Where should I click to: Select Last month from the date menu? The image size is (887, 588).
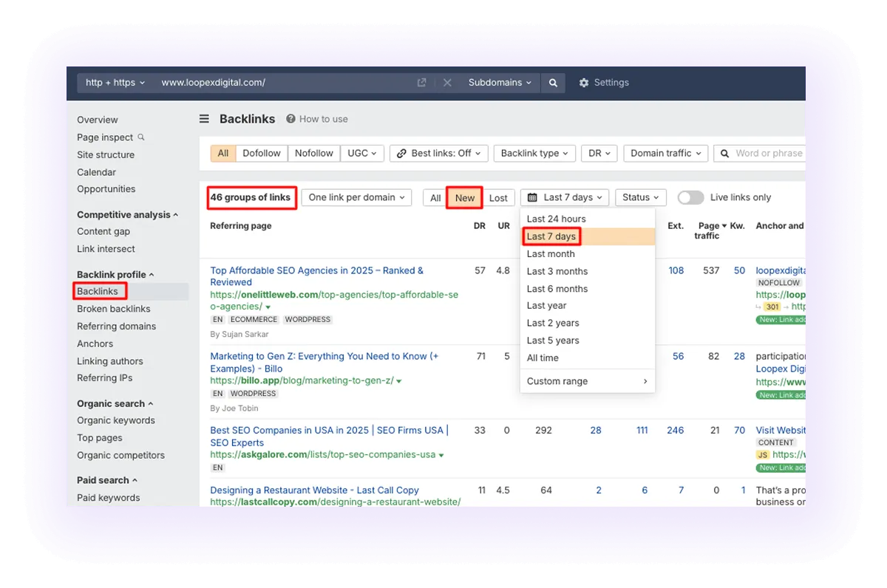551,253
